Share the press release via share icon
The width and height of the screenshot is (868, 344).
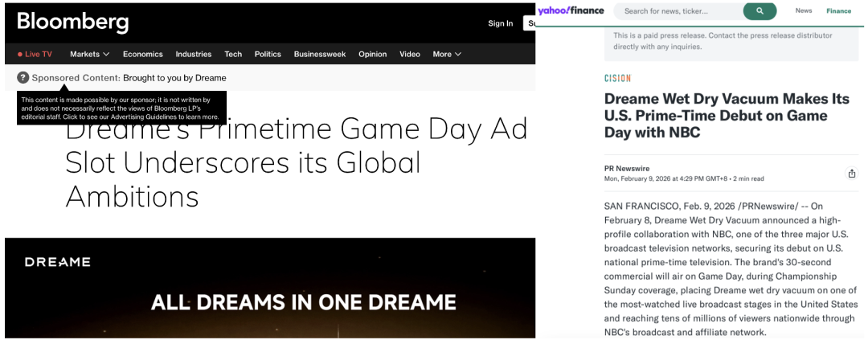pos(852,174)
